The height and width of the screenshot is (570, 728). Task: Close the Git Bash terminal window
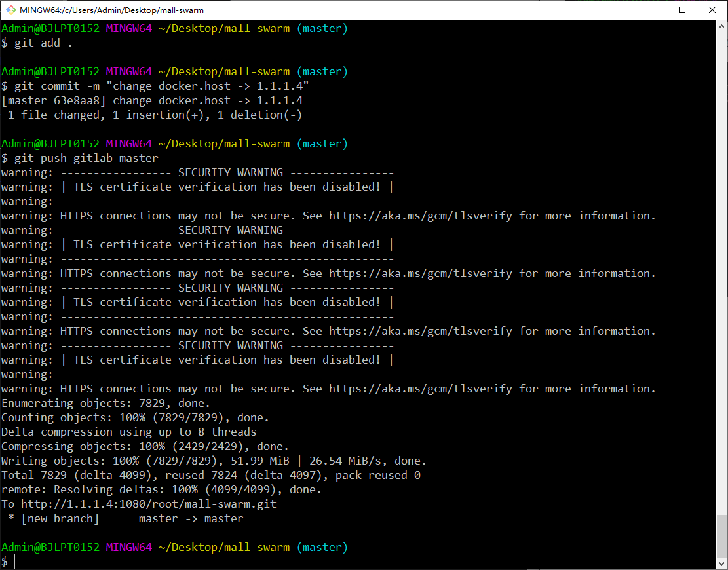pyautogui.click(x=712, y=10)
